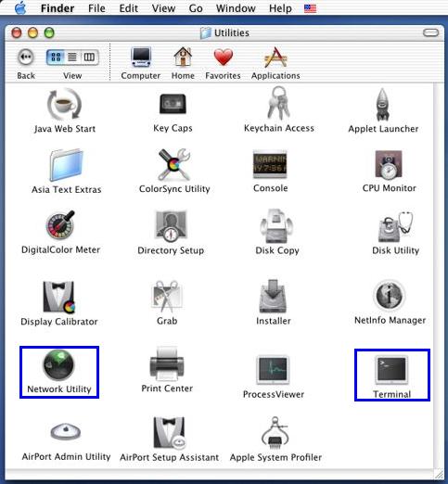Image resolution: width=448 pixels, height=484 pixels.
Task: Launch AirPort Setup Assistant
Action: [170, 433]
